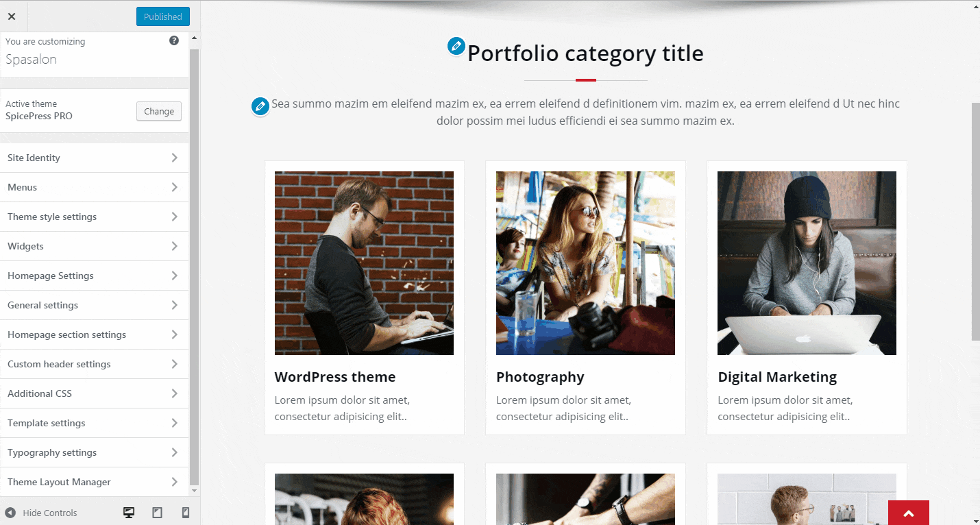Open the customizer help question-mark icon
Viewport: 980px width, 525px height.
click(x=174, y=40)
